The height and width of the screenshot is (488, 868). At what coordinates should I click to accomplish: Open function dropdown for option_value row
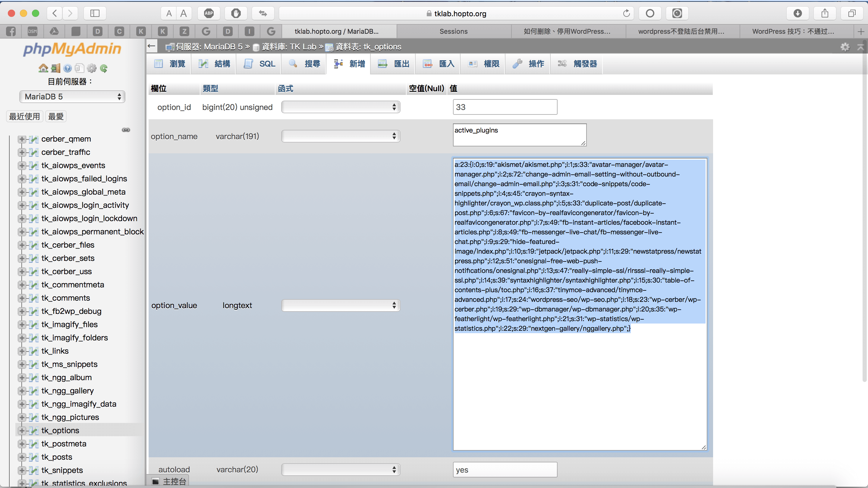340,305
